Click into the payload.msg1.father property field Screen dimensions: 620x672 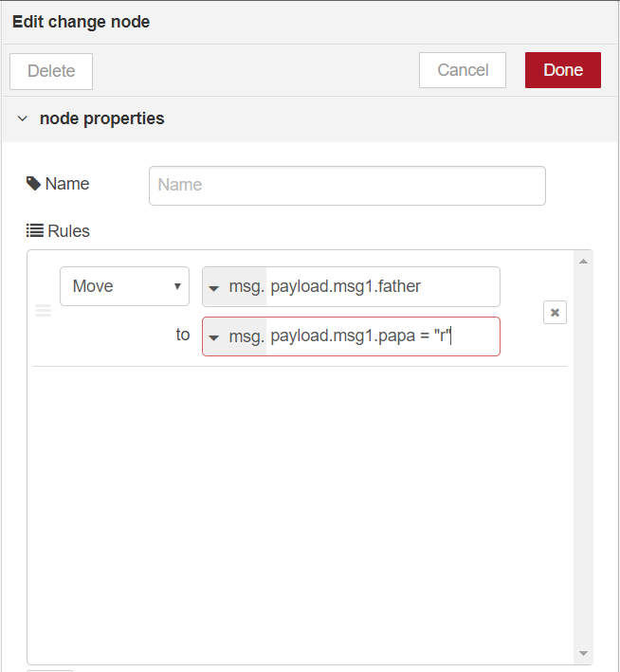[x=382, y=287]
